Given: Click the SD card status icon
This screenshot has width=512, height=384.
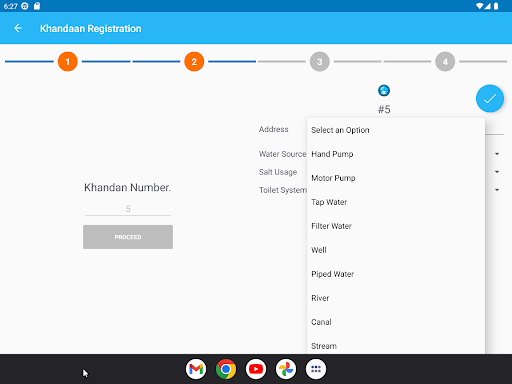Looking at the screenshot, I should (37, 6).
